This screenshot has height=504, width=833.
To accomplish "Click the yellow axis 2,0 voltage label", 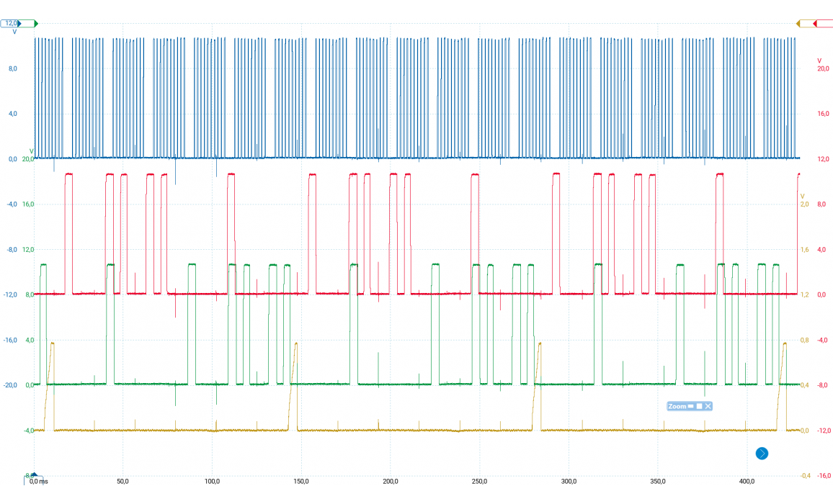I will [805, 204].
